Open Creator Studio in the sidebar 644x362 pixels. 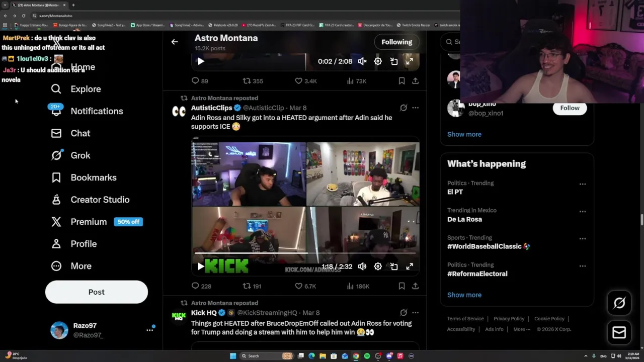pos(90,200)
